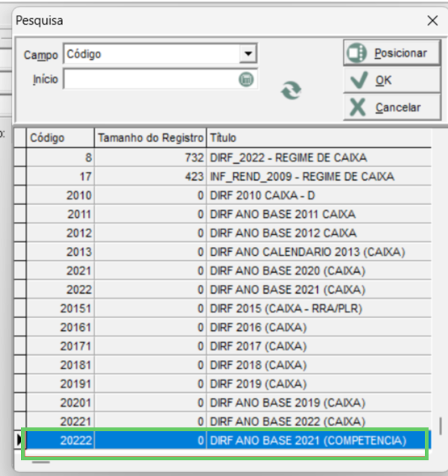Click the Tamanho do Registro column header

coord(150,137)
